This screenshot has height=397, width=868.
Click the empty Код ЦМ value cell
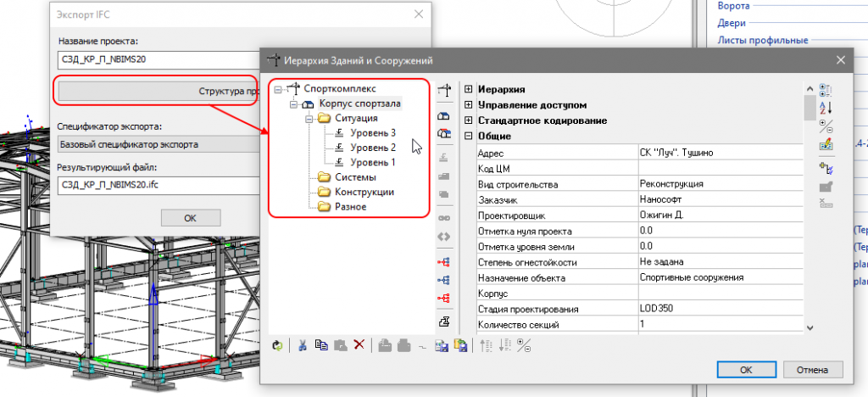click(x=721, y=168)
